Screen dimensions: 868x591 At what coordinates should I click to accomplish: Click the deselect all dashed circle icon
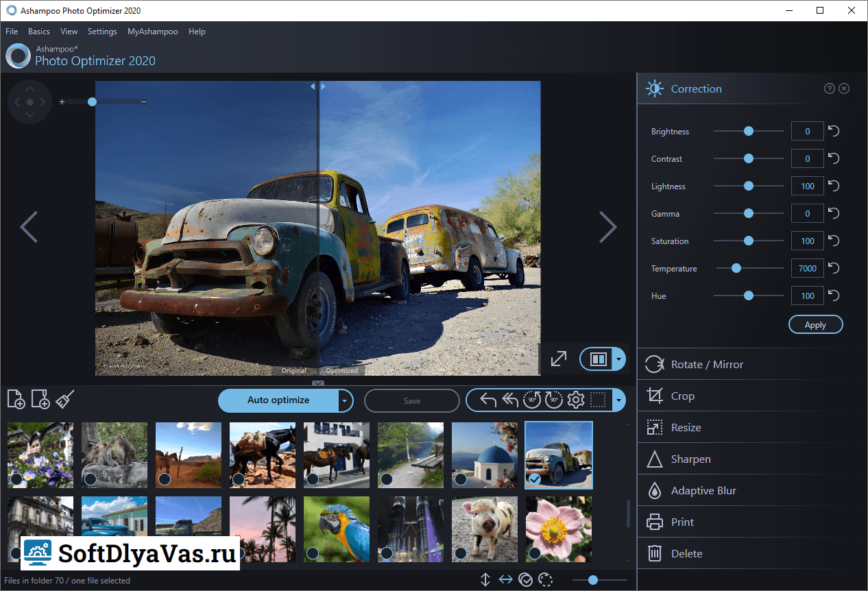coord(546,580)
